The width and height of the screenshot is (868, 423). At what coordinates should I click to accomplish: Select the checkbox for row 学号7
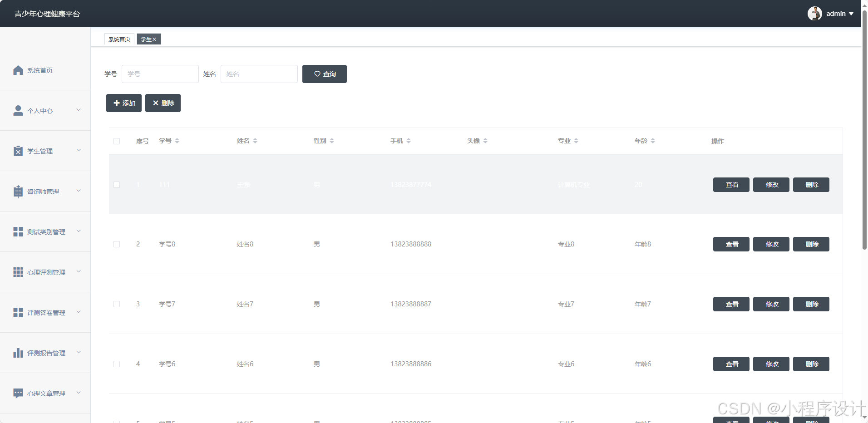[117, 304]
